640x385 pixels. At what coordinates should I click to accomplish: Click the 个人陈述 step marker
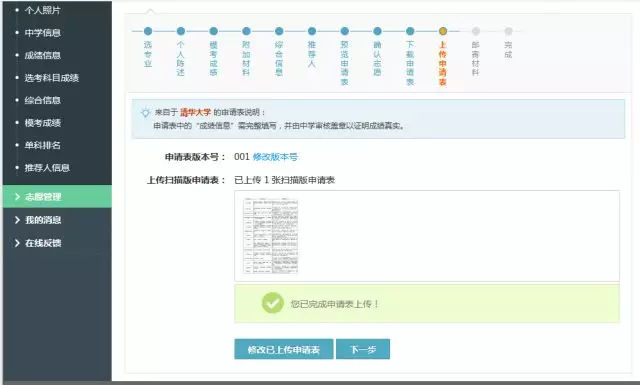[x=181, y=31]
